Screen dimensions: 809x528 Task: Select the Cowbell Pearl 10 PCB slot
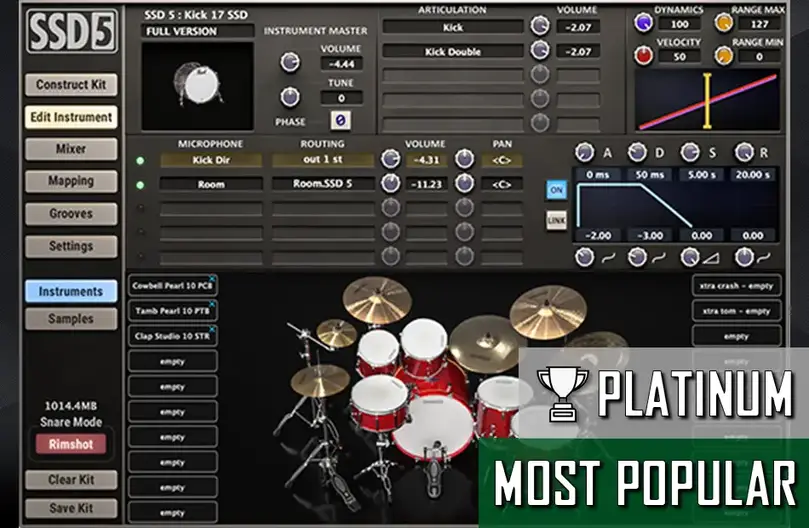(172, 285)
